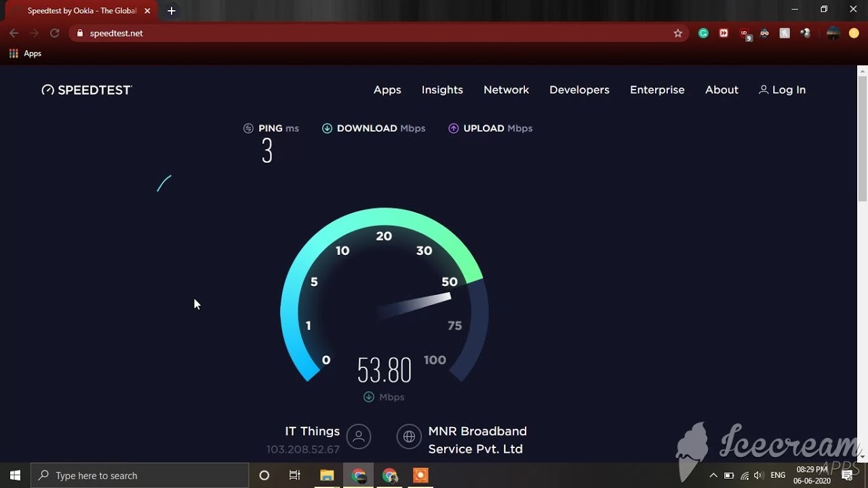
Task: Click the grey figure extension icon
Action: click(785, 33)
